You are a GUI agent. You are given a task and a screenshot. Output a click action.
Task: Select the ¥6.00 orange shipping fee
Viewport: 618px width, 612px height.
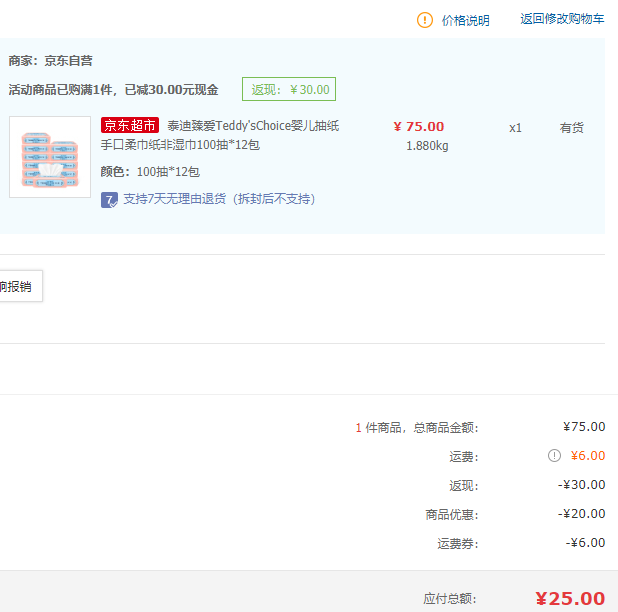[588, 456]
